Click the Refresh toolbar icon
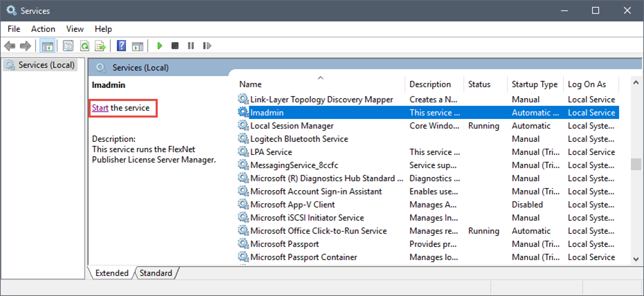The width and height of the screenshot is (644, 296). pos(84,46)
